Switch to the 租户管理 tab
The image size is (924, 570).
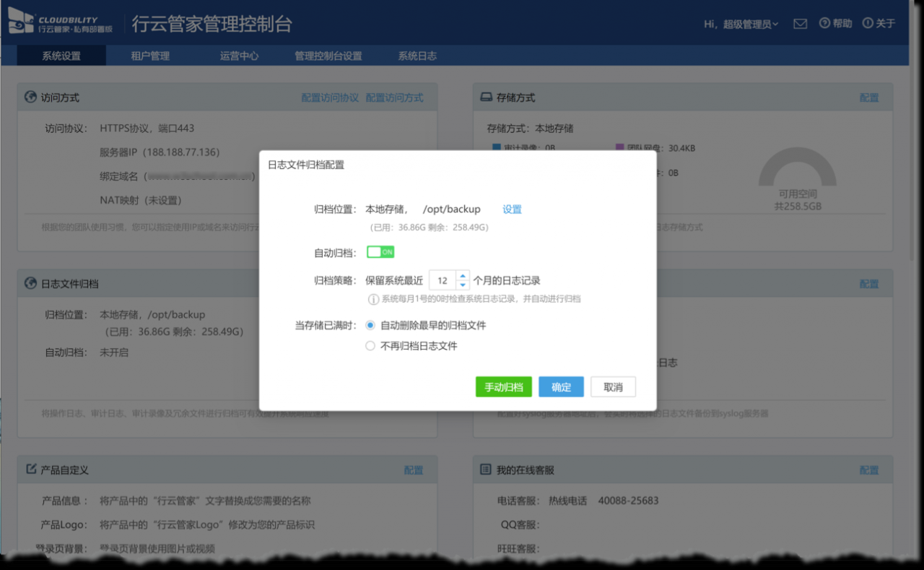coord(150,56)
